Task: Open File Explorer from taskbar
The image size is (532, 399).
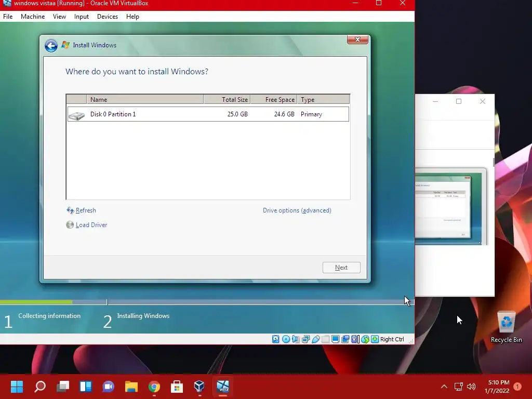Action: tap(131, 387)
